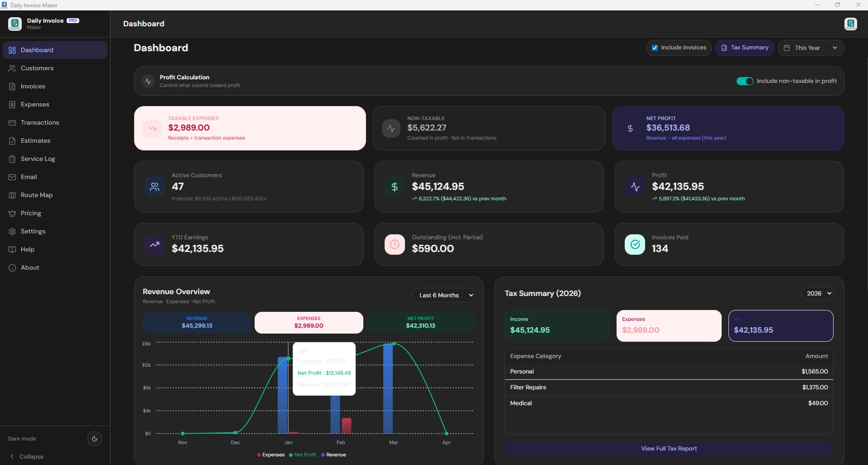Click the Expenses legend color dot

(x=259, y=455)
